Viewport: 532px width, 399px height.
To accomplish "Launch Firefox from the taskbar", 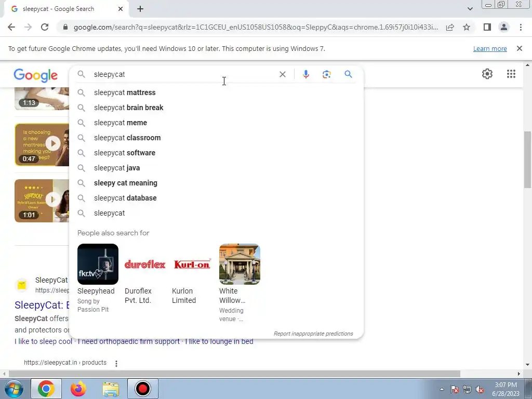I will tap(78, 389).
